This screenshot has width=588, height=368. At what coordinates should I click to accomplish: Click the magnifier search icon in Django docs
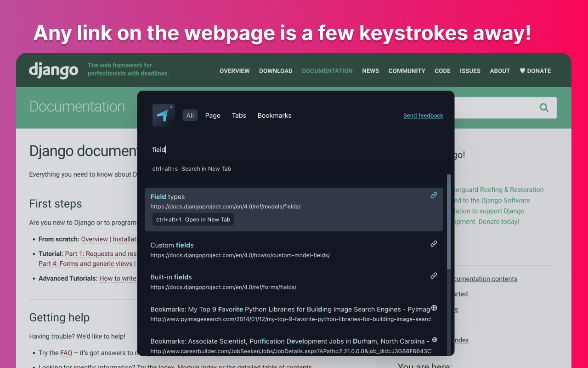coord(544,108)
